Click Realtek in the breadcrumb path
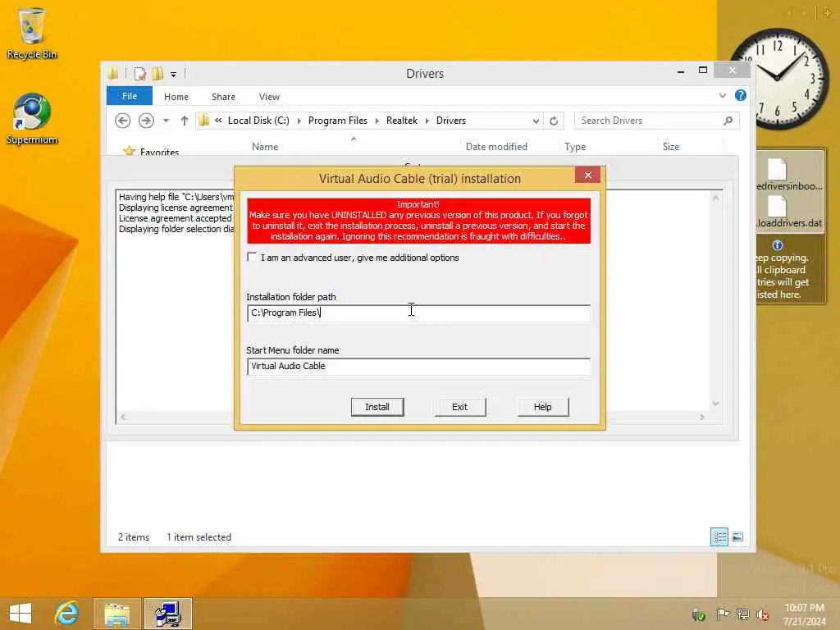840x630 pixels. 402,121
